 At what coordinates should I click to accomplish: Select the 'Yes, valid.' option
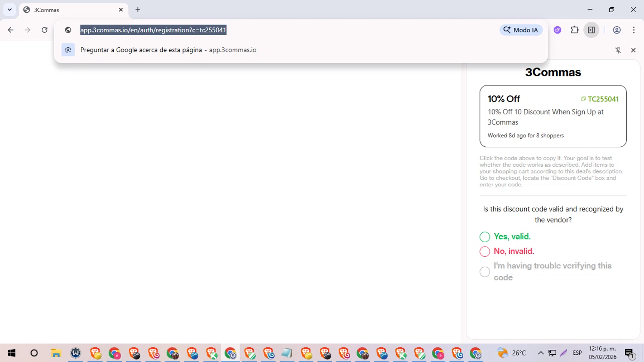(x=485, y=237)
